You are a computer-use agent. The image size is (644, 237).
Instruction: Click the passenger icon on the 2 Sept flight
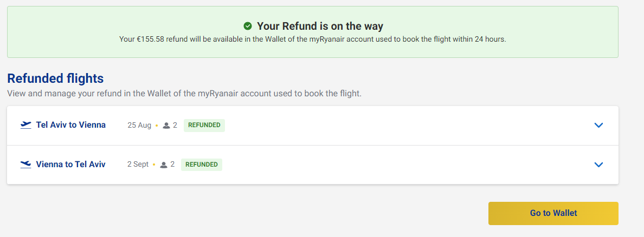coord(164,165)
